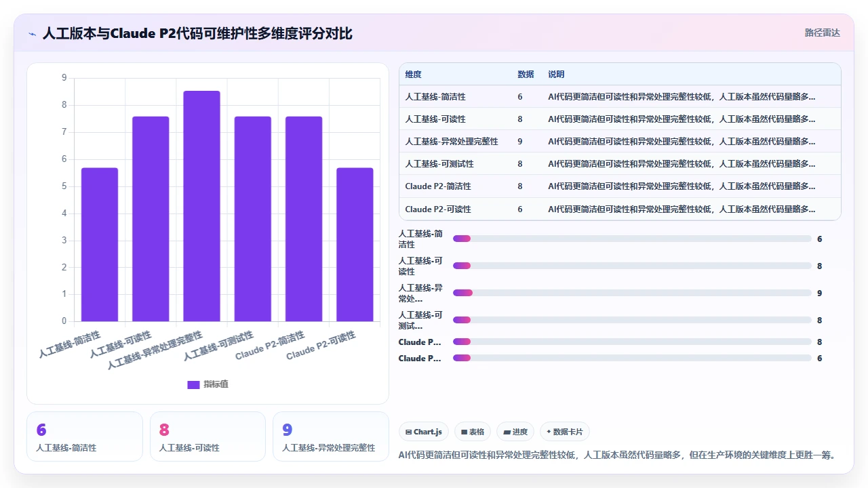Click the 人工基线-可读性 progress bar
Image resolution: width=868 pixels, height=488 pixels.
point(632,266)
